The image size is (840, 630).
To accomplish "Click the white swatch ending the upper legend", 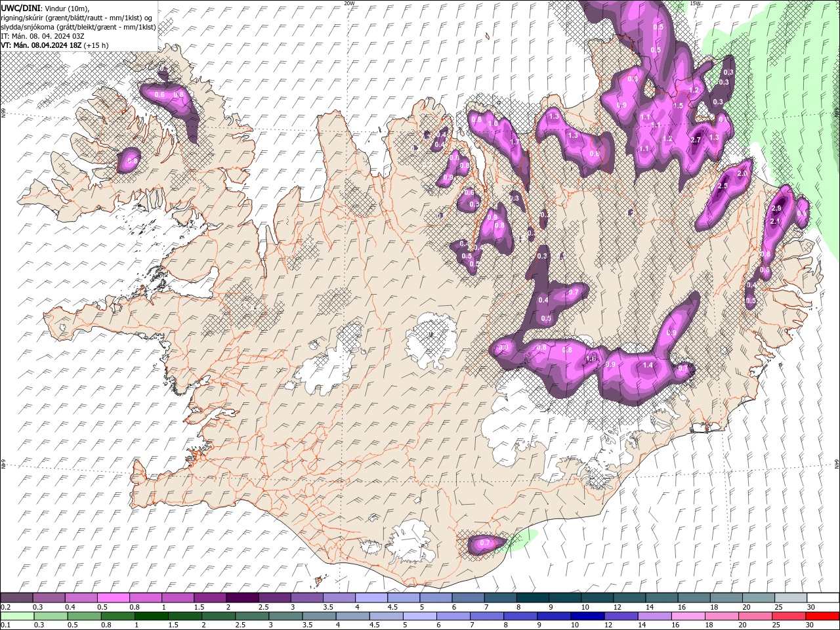I will (x=823, y=598).
